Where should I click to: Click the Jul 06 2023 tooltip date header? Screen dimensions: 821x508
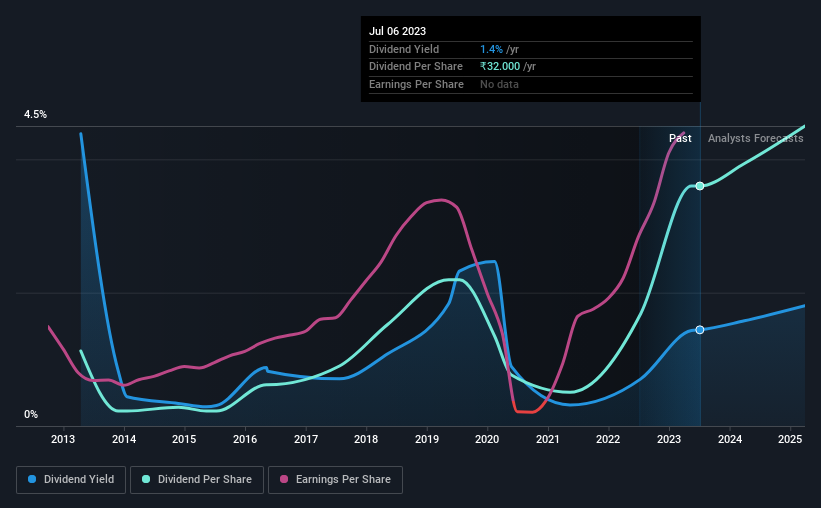397,31
